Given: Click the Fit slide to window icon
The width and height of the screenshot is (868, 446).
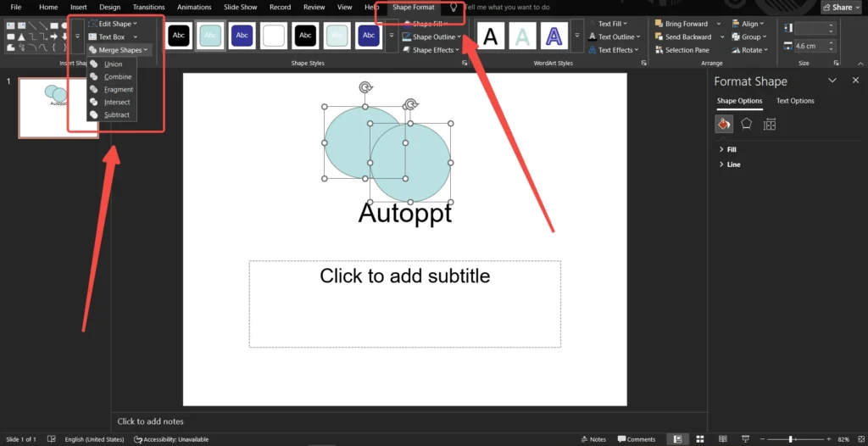Looking at the screenshot, I should 860,439.
